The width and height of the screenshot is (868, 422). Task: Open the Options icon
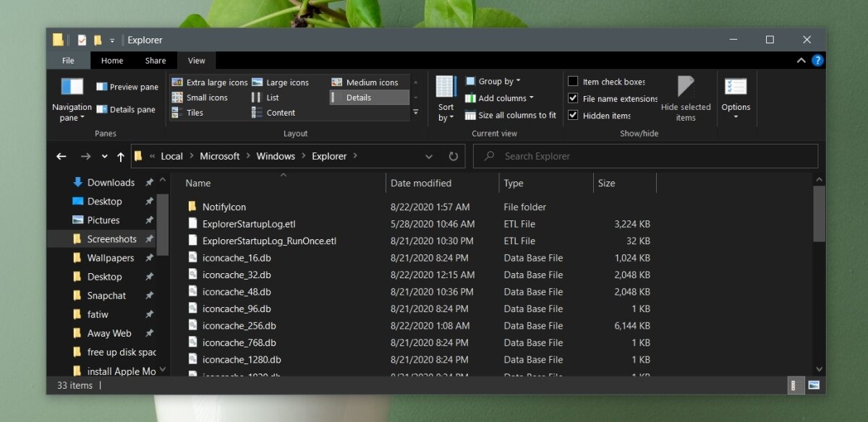click(736, 88)
